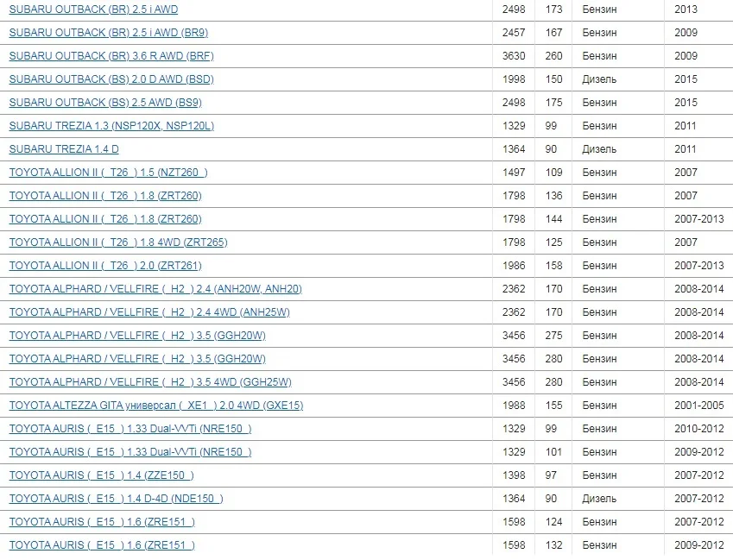
Task: Open SUBARU TREZIA 1.3 (NSP120X, NSP120L) link
Action: click(x=111, y=126)
